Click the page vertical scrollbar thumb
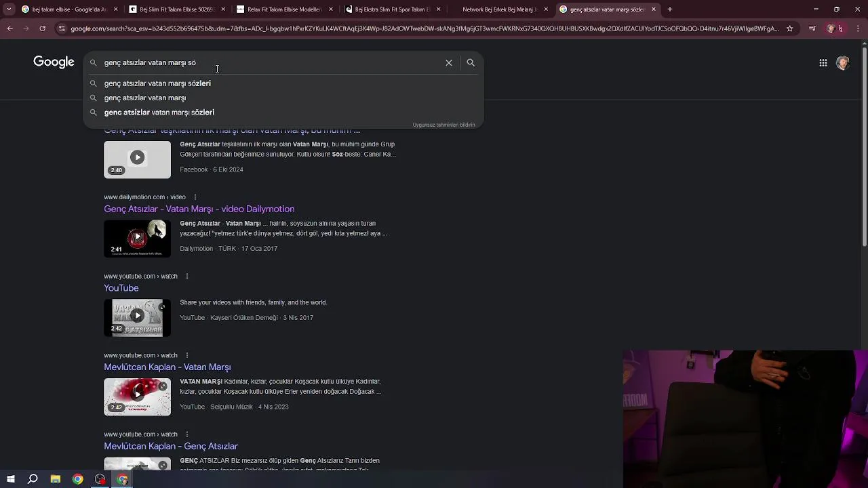868x488 pixels. [x=864, y=146]
